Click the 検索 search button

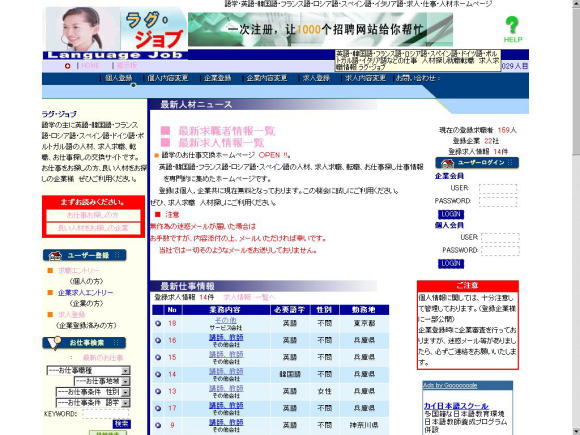(122, 424)
